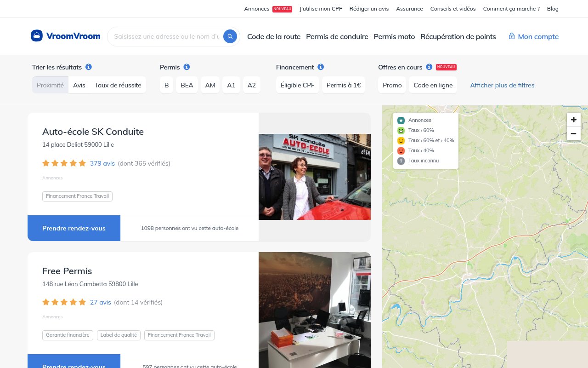Click the lock icon beside Mon compte
Image resolution: width=588 pixels, height=368 pixels.
(x=511, y=36)
